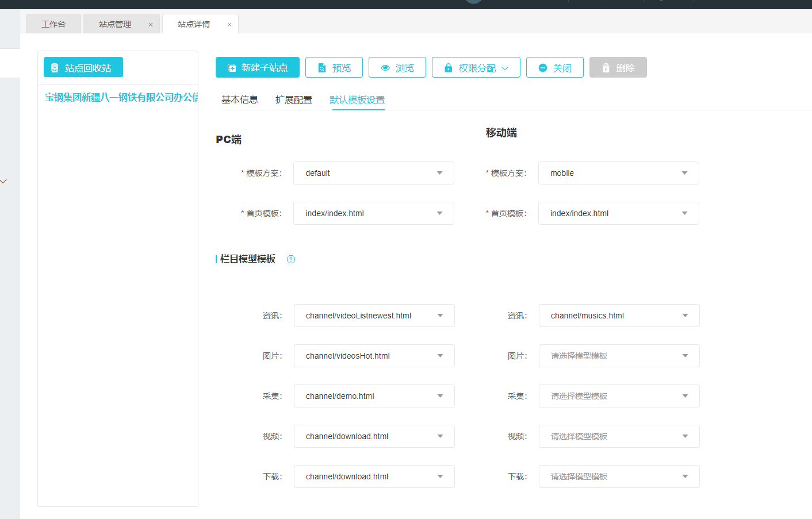The height and width of the screenshot is (519, 812).
Task: Open mobile 模板方案 dropdown
Action: pyautogui.click(x=619, y=173)
